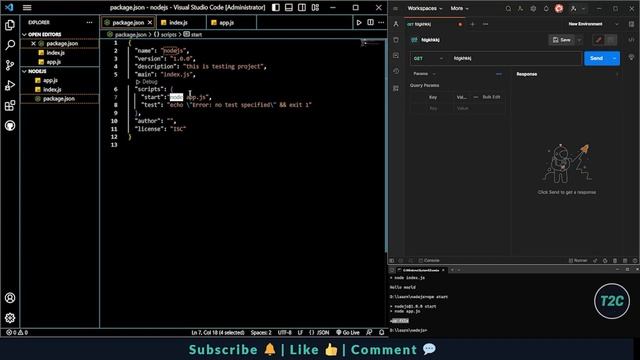This screenshot has height=360, width=640.
Task: Click the Save button in Postman
Action: coord(561,40)
